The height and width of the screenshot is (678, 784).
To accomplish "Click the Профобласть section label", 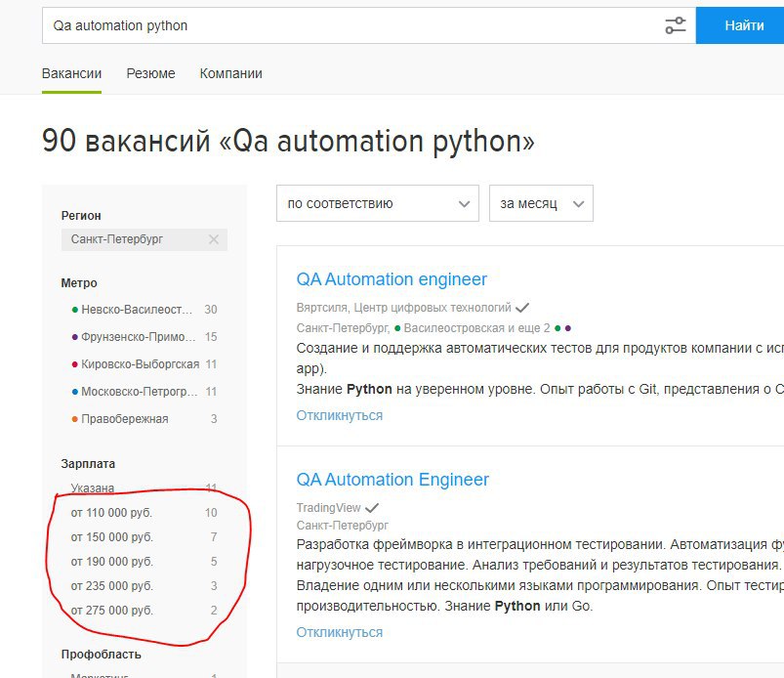I will tap(101, 654).
